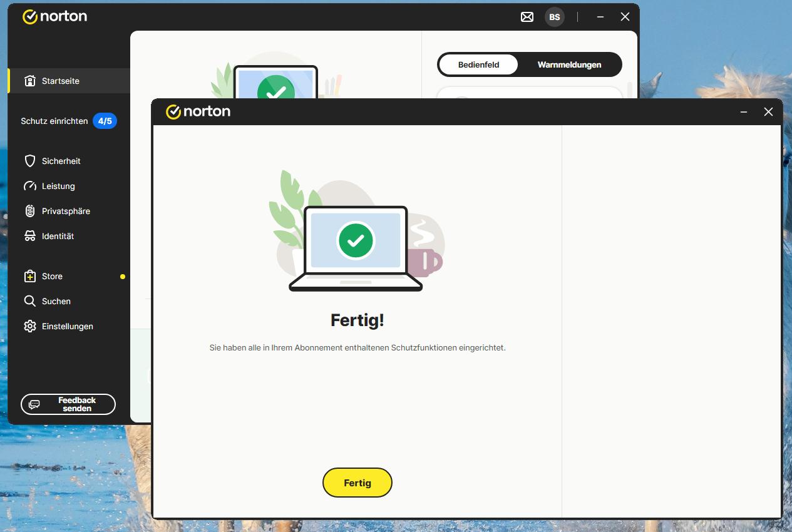The height and width of the screenshot is (532, 792).
Task: Click the BS account avatar
Action: [x=554, y=17]
